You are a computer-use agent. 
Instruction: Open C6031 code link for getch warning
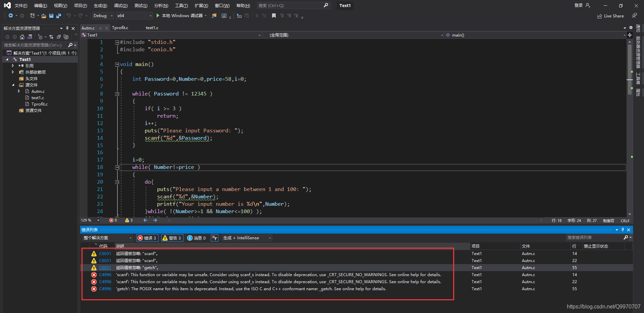[105, 268]
